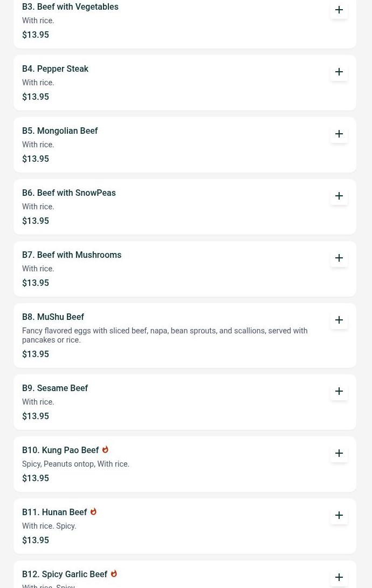Image resolution: width=372 pixels, height=588 pixels.
Task: Add B11. Hunan Beef to order
Action: [339, 516]
